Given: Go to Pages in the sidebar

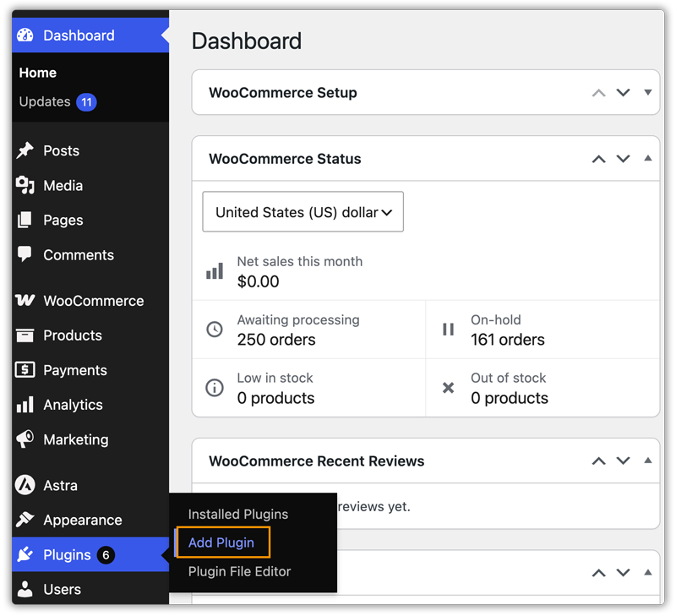Looking at the screenshot, I should click(63, 221).
